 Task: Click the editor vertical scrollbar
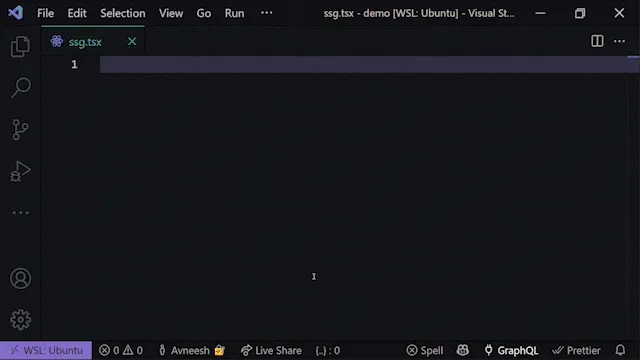tap(633, 198)
